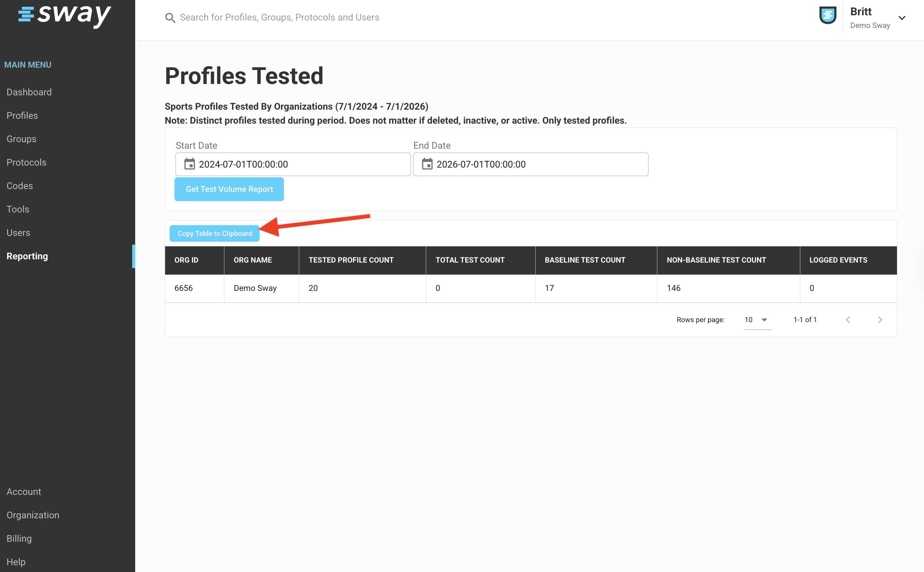Click the search magnifier icon

click(x=170, y=18)
